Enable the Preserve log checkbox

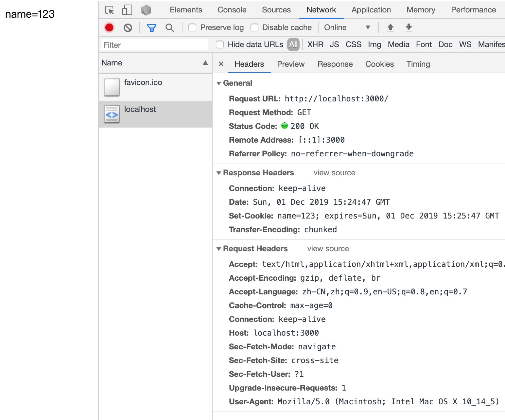point(192,28)
